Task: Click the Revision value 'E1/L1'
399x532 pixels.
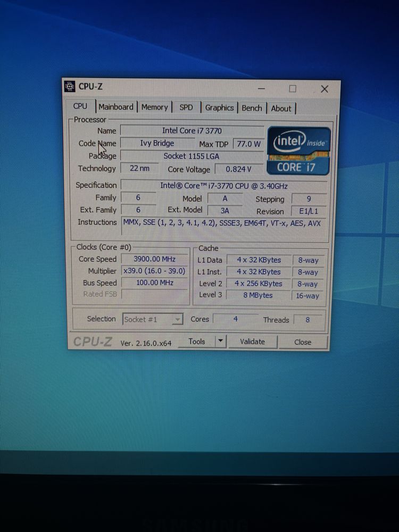Action: tap(309, 211)
